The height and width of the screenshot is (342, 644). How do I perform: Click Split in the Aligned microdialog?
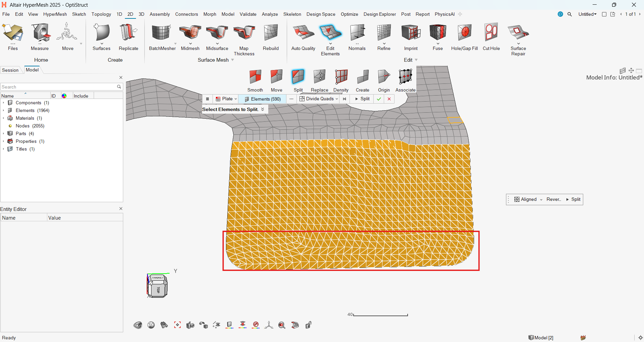click(573, 199)
